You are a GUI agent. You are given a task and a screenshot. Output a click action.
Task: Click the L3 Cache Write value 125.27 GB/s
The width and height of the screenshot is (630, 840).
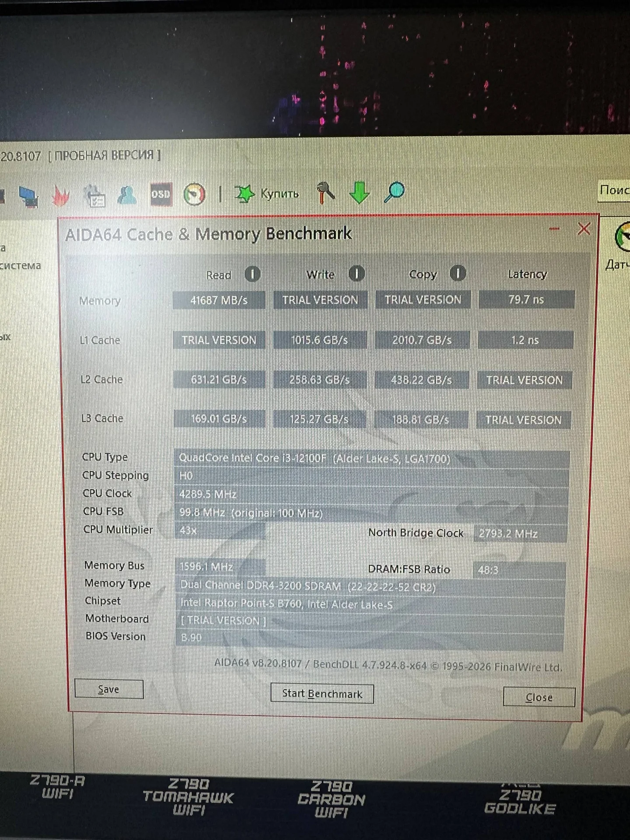click(320, 419)
